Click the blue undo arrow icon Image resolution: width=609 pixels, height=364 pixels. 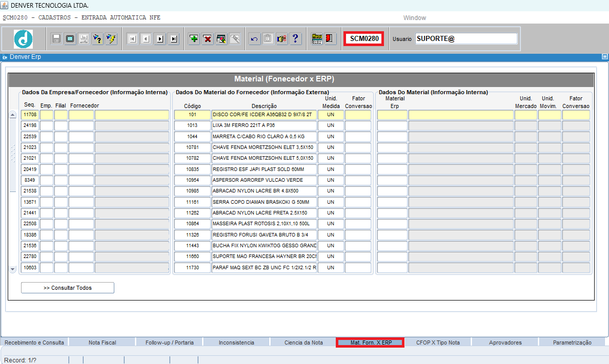pyautogui.click(x=254, y=39)
